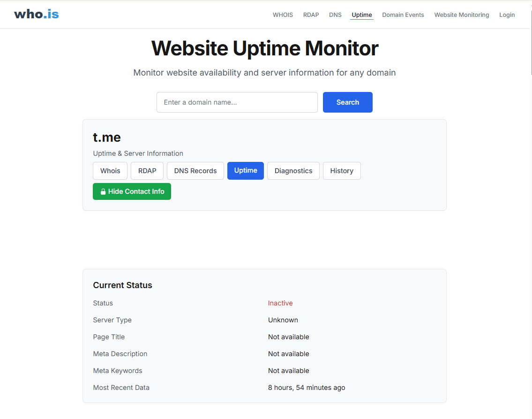Switch to the RDAP tab for t.me
The height and width of the screenshot is (419, 532).
147,171
